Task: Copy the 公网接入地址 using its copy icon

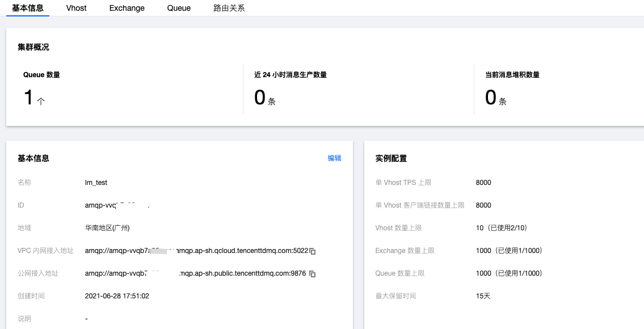Action: click(x=313, y=274)
